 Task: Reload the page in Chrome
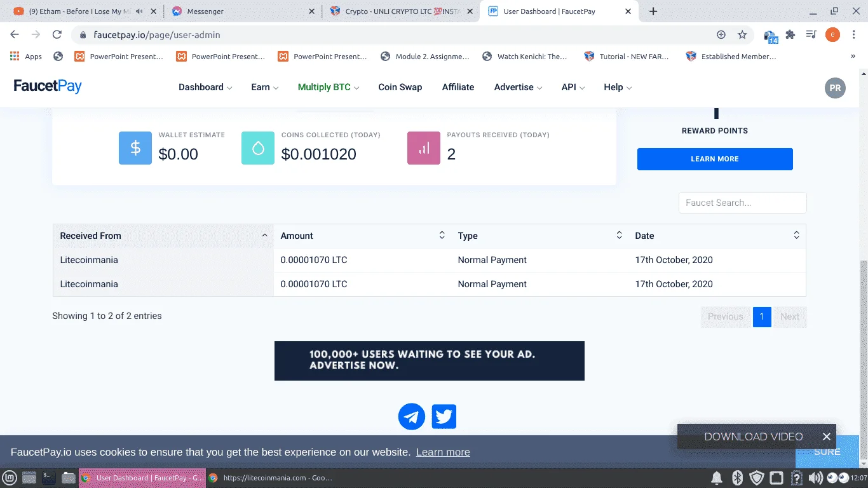pyautogui.click(x=57, y=35)
